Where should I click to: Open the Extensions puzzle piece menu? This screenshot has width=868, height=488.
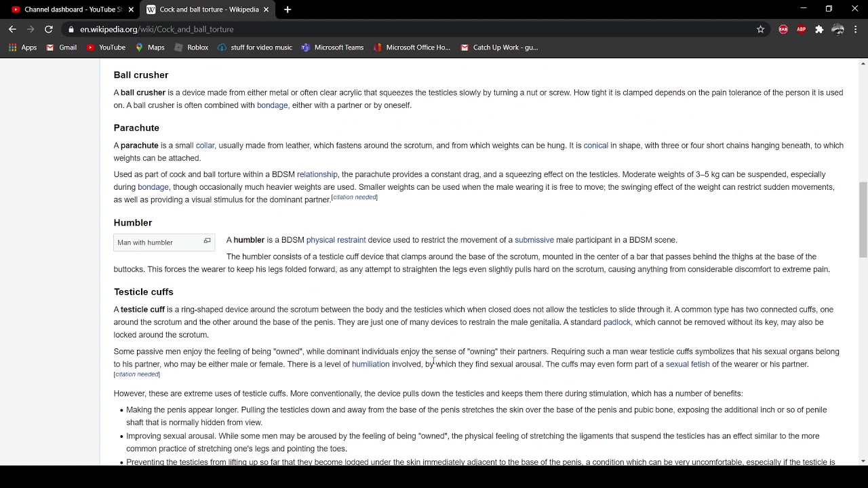point(819,29)
